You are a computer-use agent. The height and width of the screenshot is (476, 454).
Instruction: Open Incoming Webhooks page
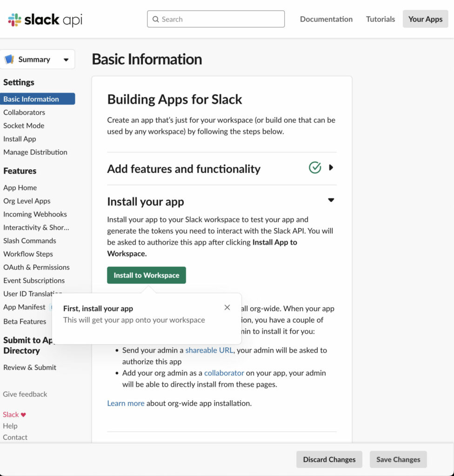coord(35,214)
